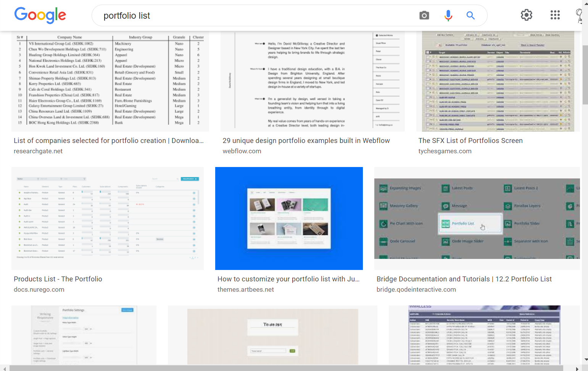The width and height of the screenshot is (588, 371).
Task: Open the settings gear icon
Action: tap(526, 15)
